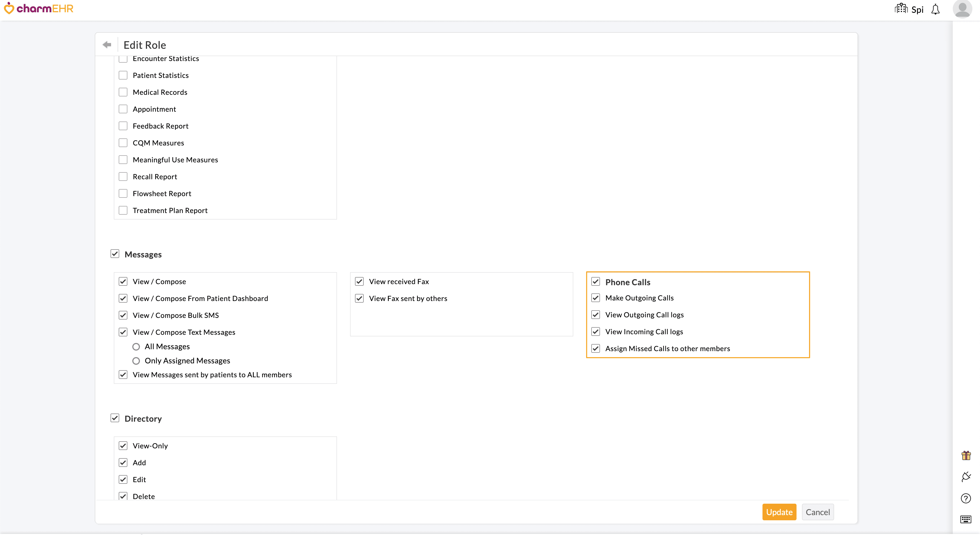Uncheck View received Fax
This screenshot has width=980, height=535.
(359, 282)
